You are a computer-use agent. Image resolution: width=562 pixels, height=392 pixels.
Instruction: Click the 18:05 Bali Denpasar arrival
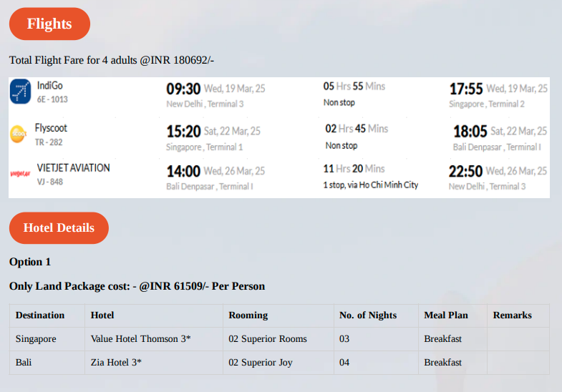470,132
